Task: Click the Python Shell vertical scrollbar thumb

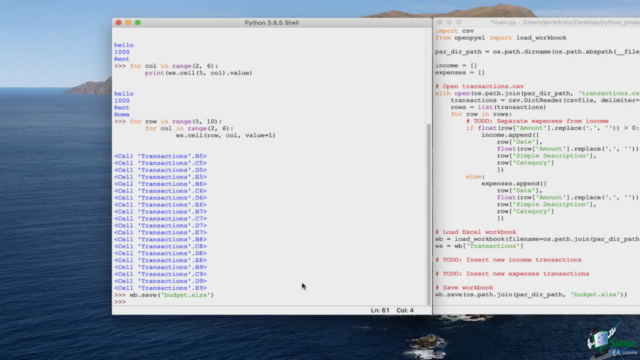Action: 428,213
